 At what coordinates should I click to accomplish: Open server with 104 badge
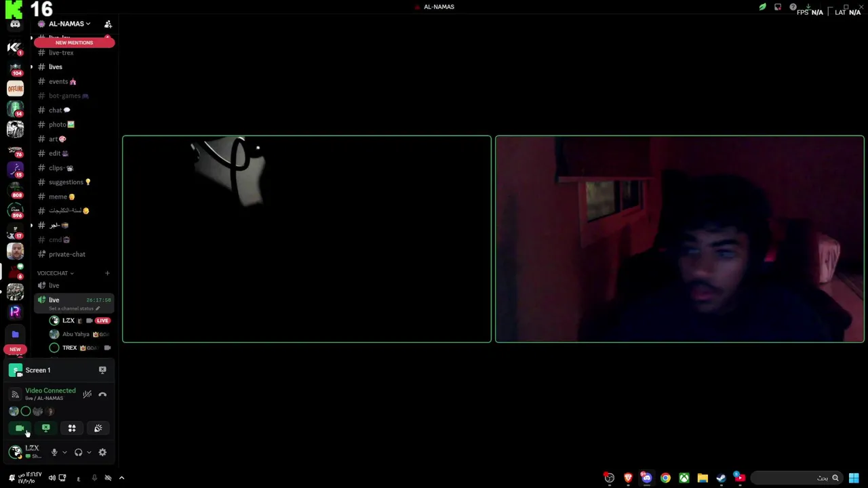(x=15, y=68)
